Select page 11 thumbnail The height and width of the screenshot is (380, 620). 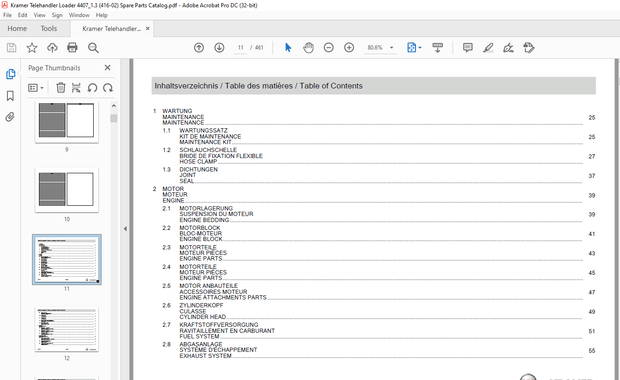pyautogui.click(x=66, y=259)
